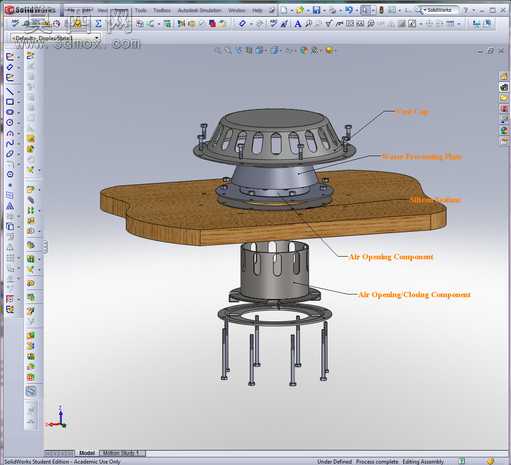
Task: Open the Tools menu
Action: 141,10
